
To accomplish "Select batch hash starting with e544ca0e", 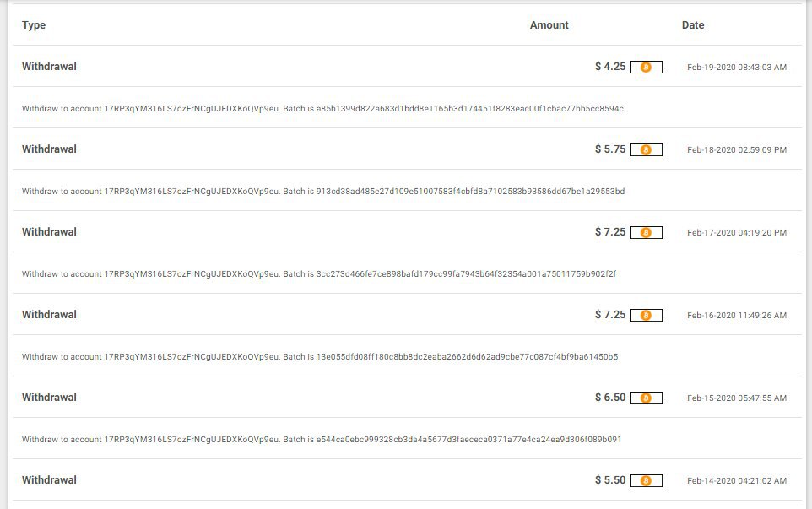I will pos(468,440).
